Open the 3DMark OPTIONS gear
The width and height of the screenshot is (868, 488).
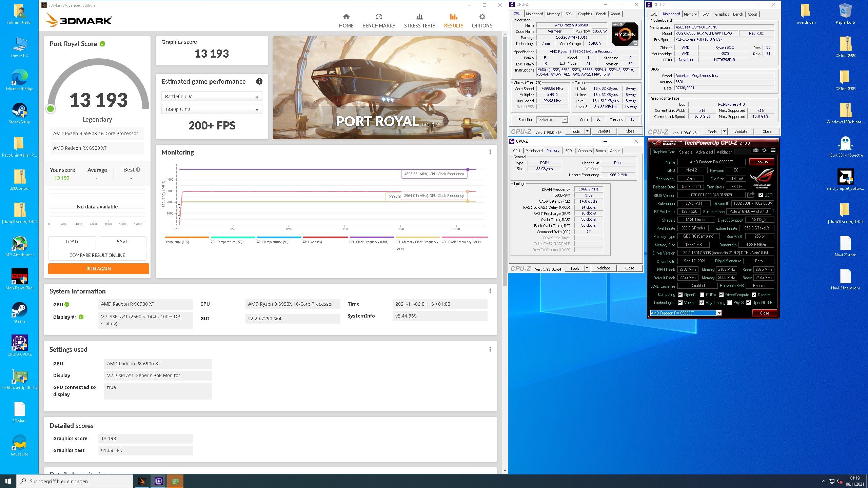(x=482, y=21)
